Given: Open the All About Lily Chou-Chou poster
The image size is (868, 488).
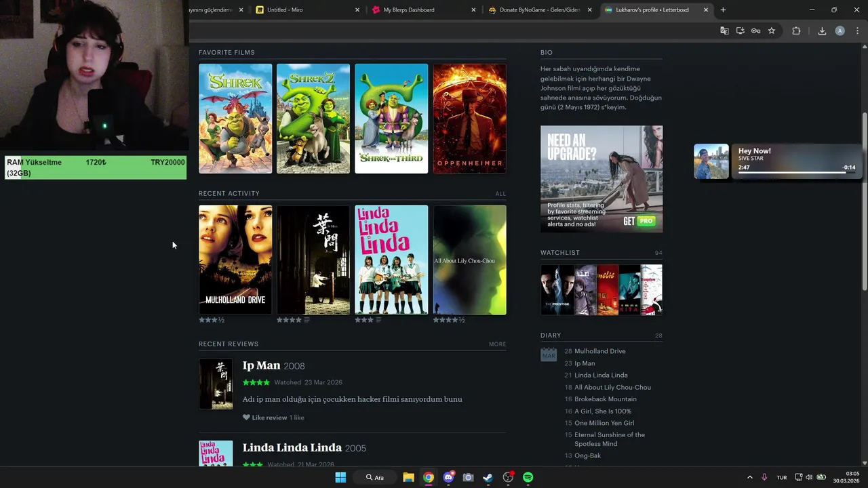Looking at the screenshot, I should (469, 260).
